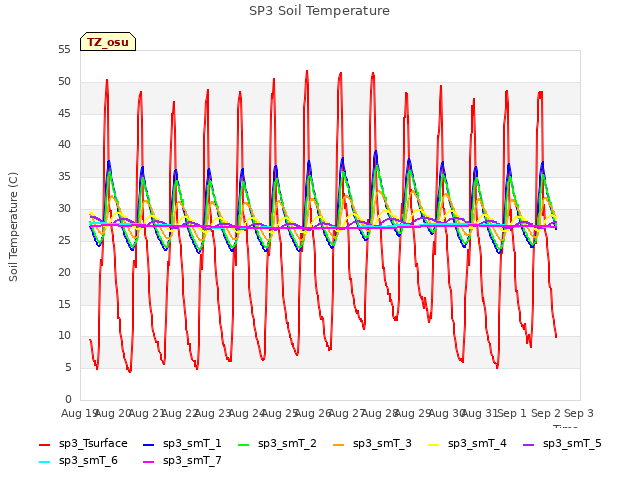The width and height of the screenshot is (640, 480).
Task: Click the first red Tsurface peak on Aug 20
Action: pyautogui.click(x=107, y=80)
